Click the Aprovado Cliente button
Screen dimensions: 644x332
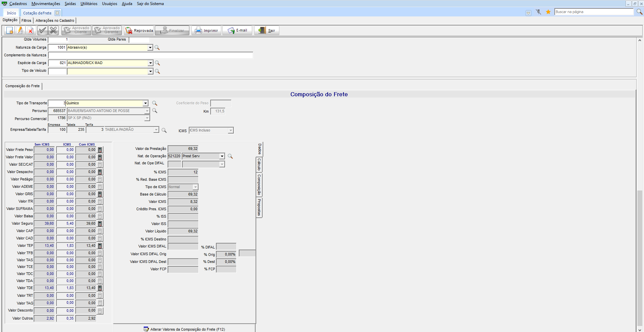[x=77, y=31]
